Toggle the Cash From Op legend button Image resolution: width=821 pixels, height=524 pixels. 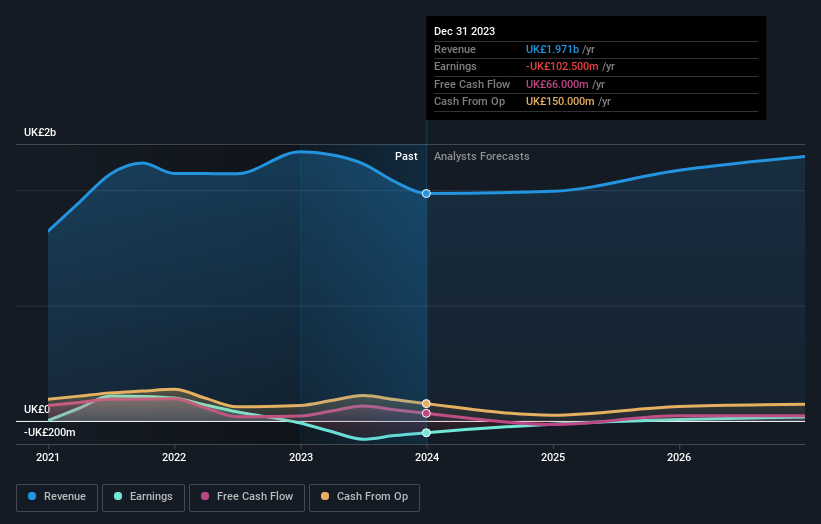tap(364, 497)
